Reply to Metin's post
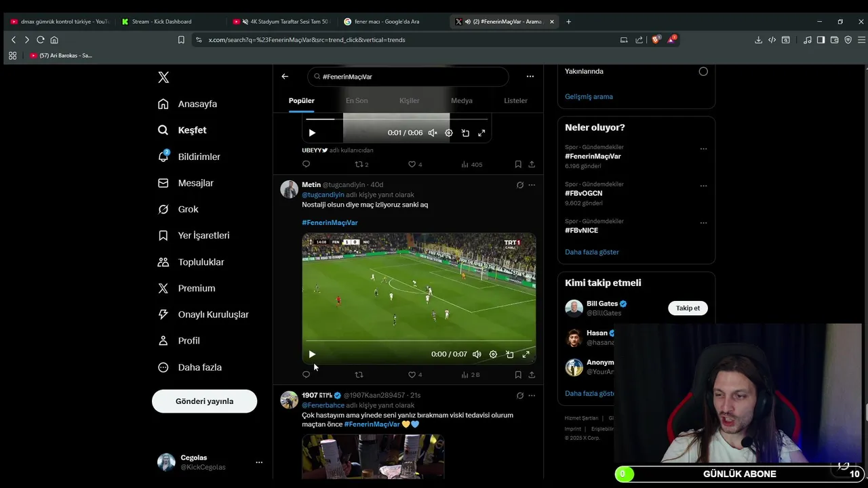Viewport: 868px width, 488px height. tap(306, 375)
